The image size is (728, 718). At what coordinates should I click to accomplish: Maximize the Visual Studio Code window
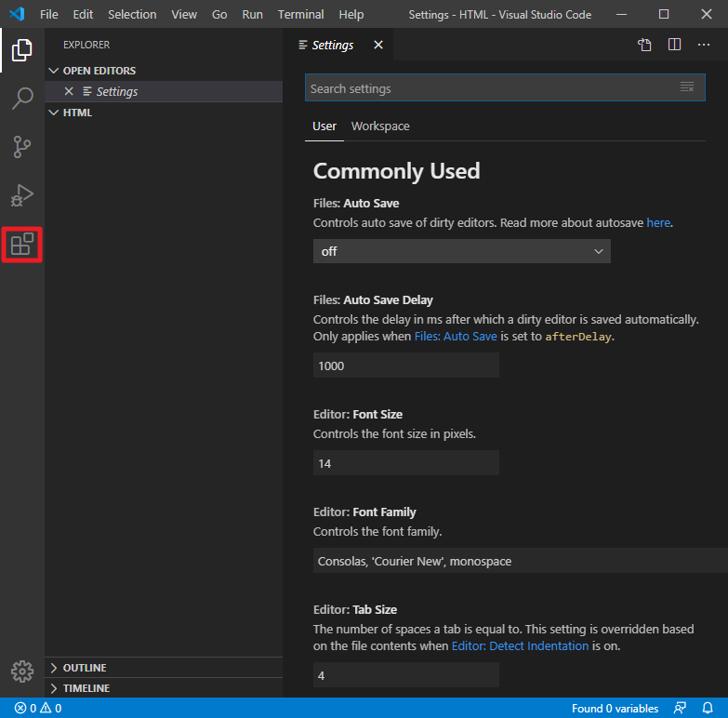(664, 14)
